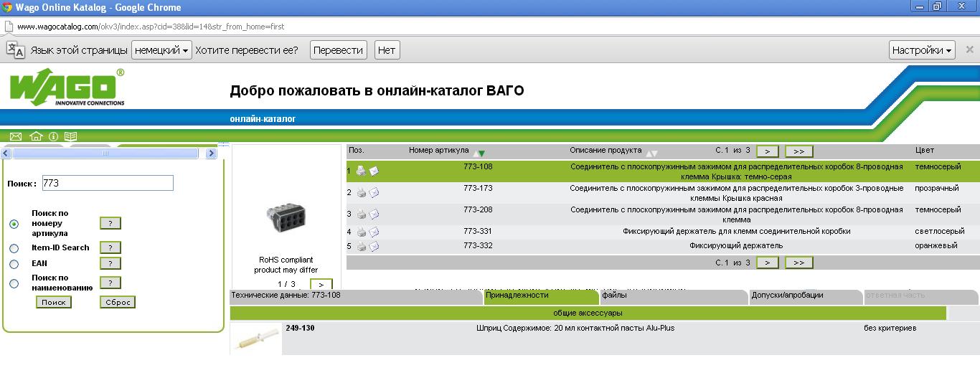The image size is (980, 373).
Task: Click greyed 'ответная часть' tab
Action: [920, 296]
